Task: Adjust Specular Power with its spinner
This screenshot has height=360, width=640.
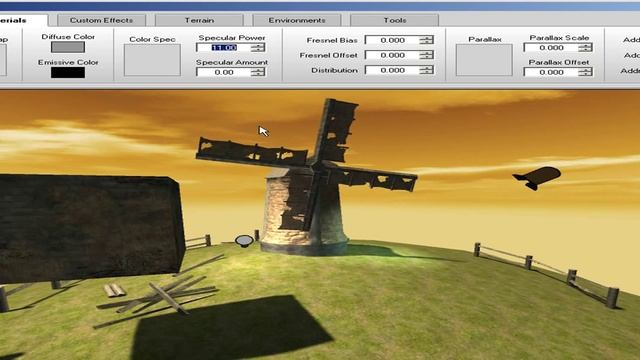Action: 258,47
